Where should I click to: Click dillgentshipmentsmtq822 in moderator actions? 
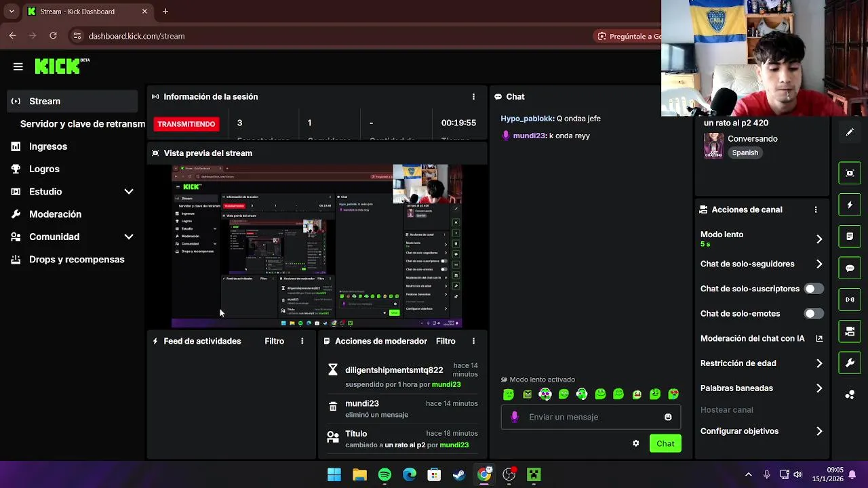(x=394, y=370)
